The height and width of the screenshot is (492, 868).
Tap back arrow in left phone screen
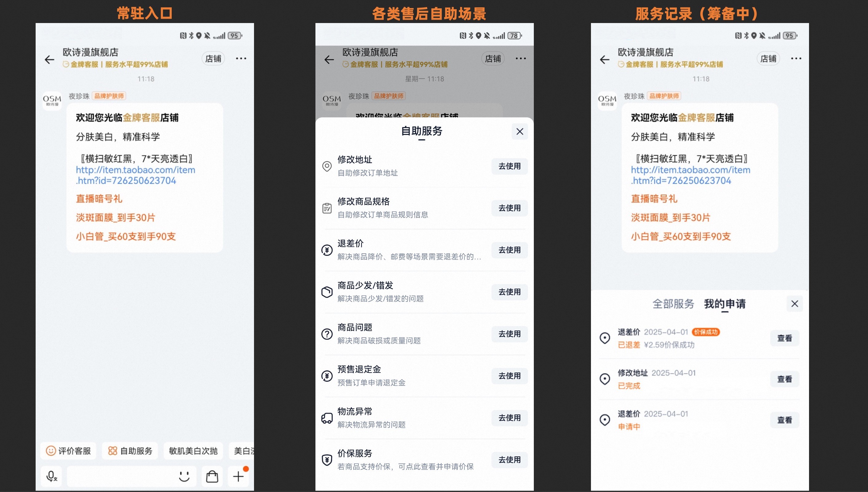(50, 60)
